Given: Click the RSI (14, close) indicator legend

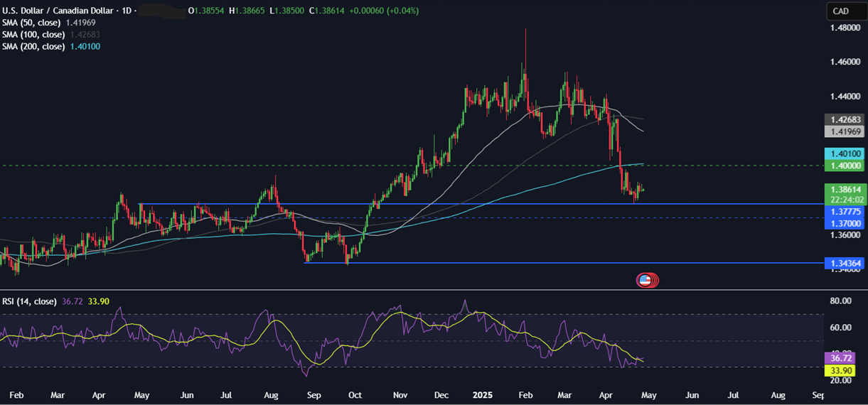Looking at the screenshot, I should click(x=55, y=301).
